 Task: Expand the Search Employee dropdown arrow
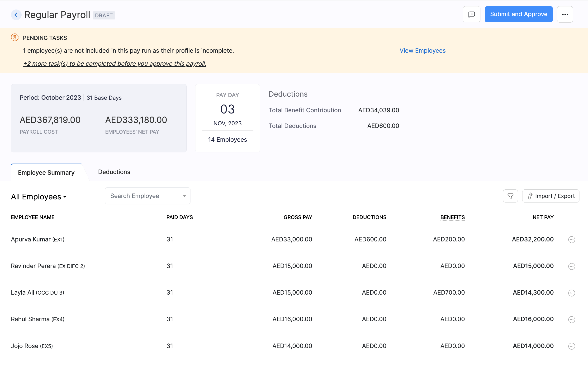pos(184,196)
